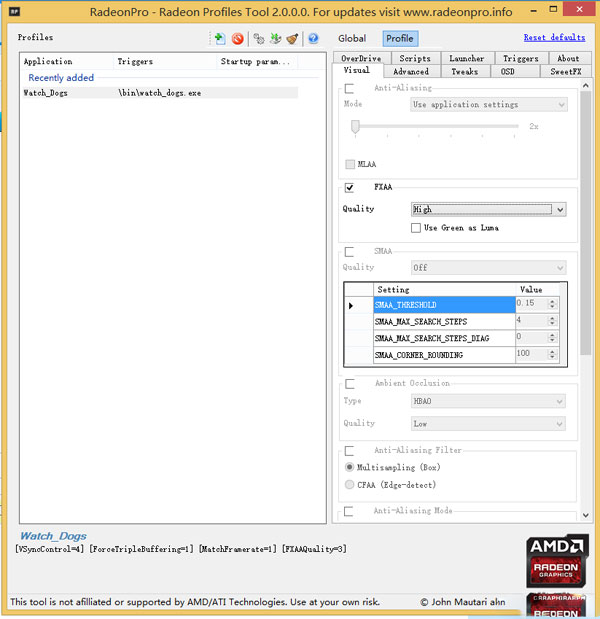The image size is (600, 619).
Task: Open the About tab
Action: (568, 58)
